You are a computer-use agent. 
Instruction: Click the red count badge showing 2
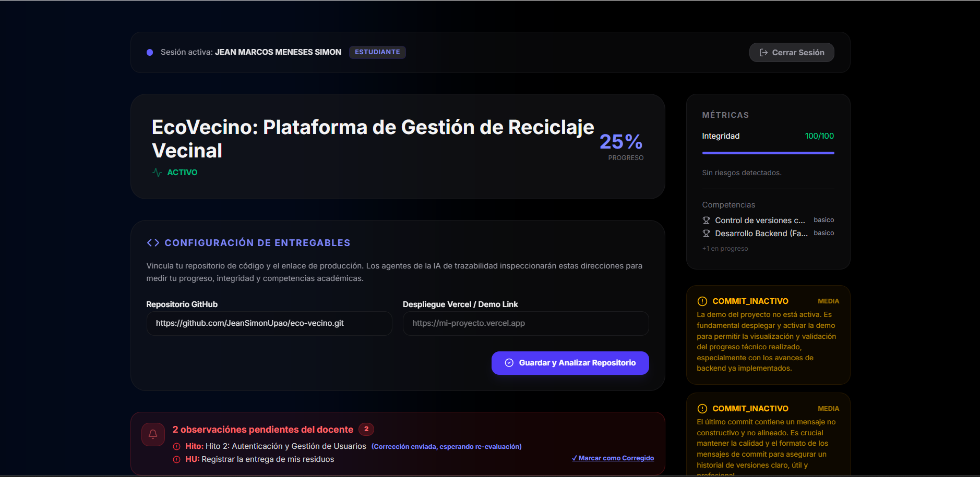tap(366, 429)
